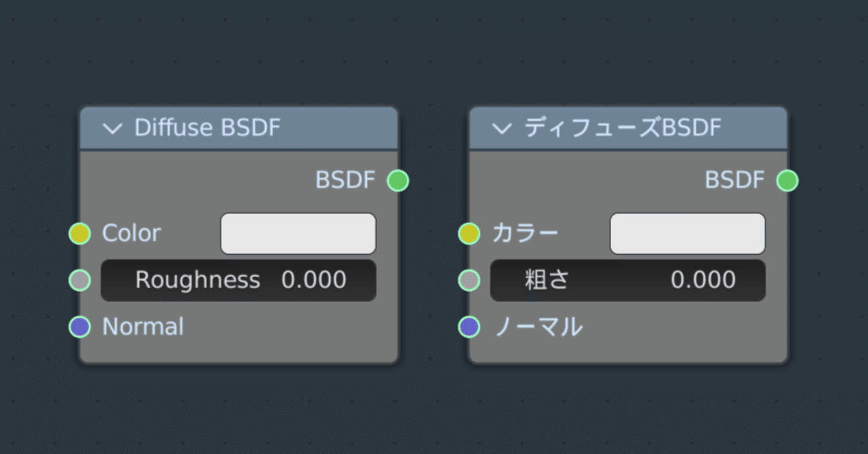Screen dimensions: 868x454
Task: Click the yellow Color input socket
Action: pos(79,233)
